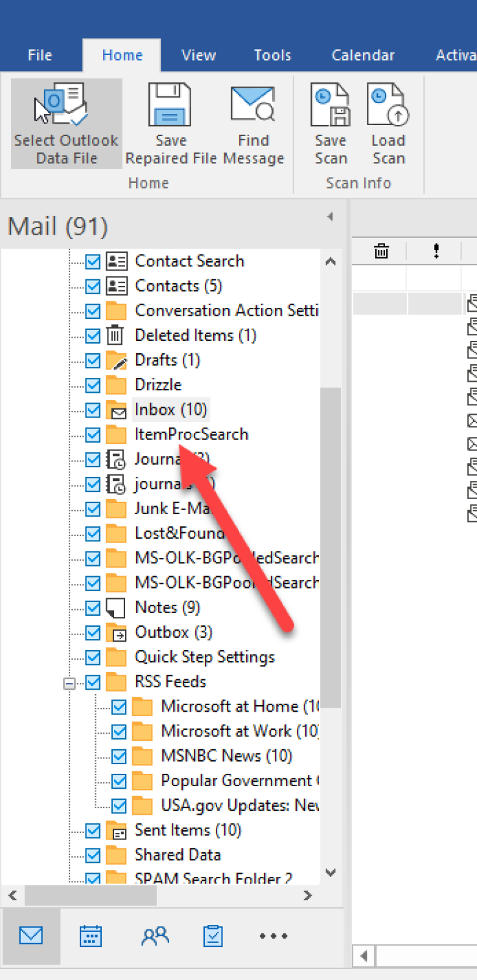
Task: Select Conversation Action Settings folder
Action: point(227,310)
